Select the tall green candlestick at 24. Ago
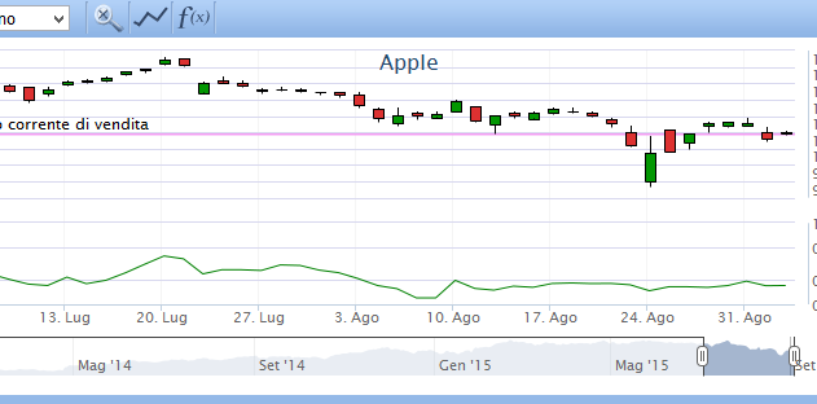Screen dimensions: 817x404 pos(650,167)
